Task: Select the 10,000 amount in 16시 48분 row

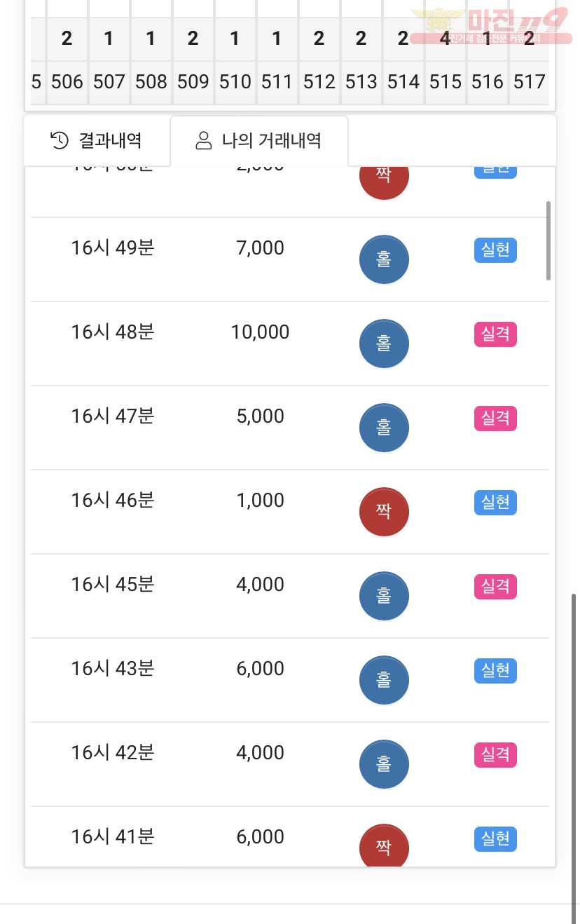Action: tap(261, 332)
